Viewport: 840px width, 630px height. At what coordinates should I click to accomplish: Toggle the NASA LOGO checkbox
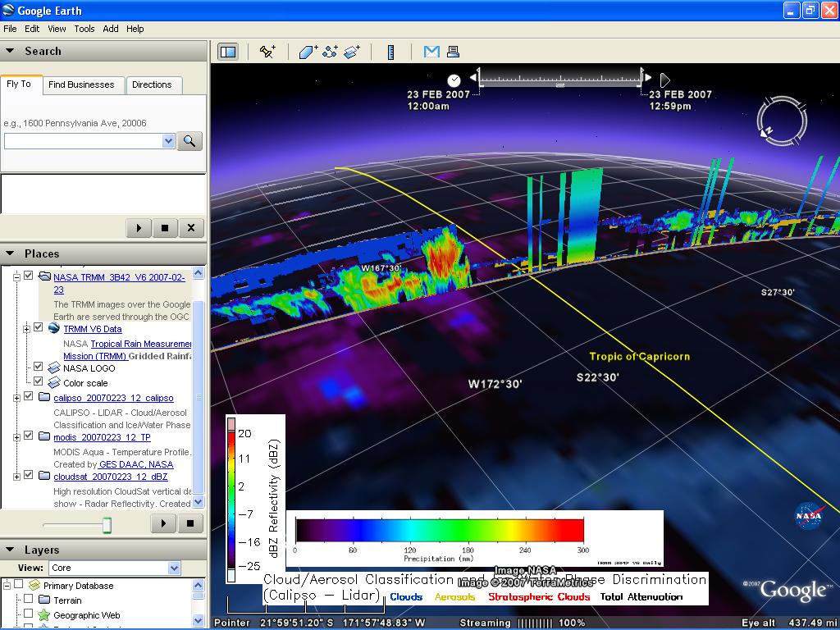pyautogui.click(x=38, y=367)
